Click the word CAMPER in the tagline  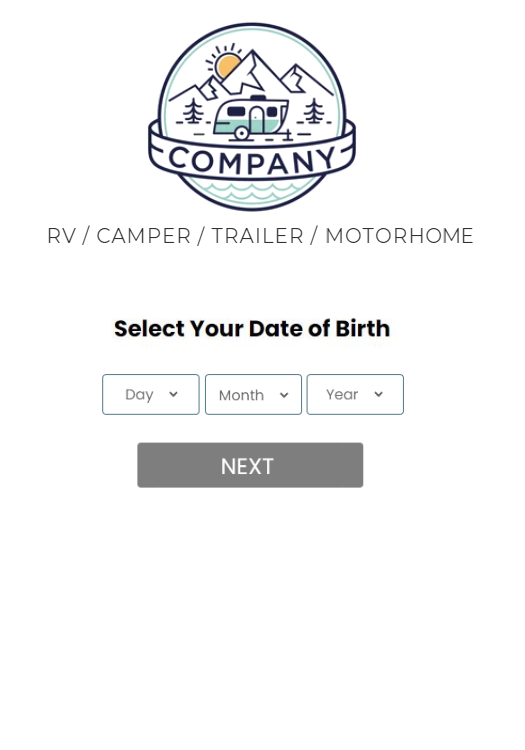pyautogui.click(x=144, y=236)
